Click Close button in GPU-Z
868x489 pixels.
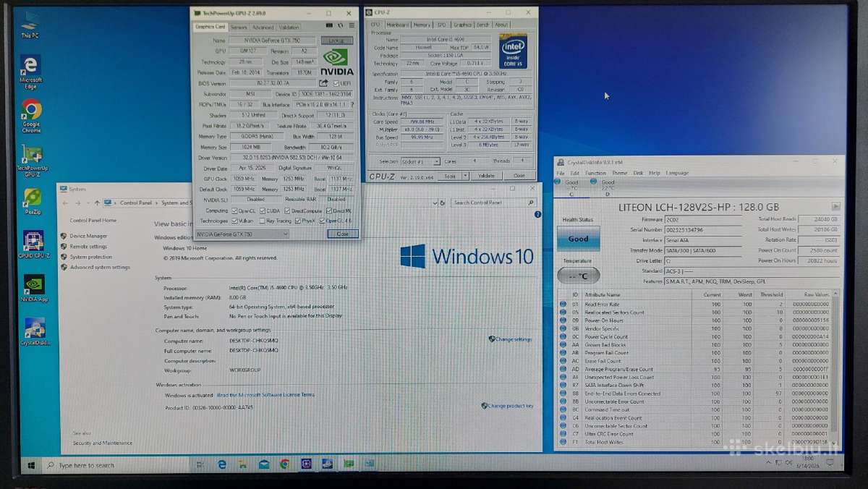[343, 234]
